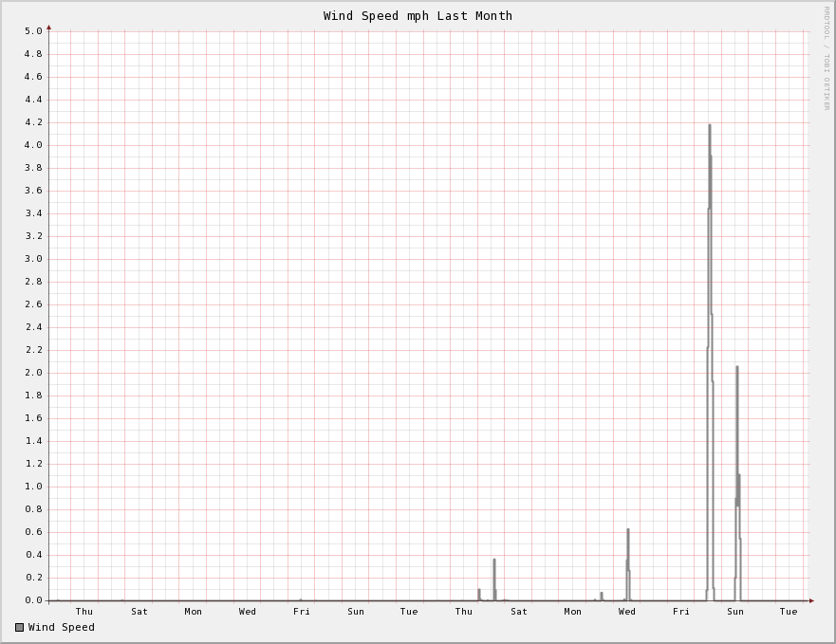Click the 0.0 label on the y-axis
This screenshot has height=644, width=836.
coord(33,600)
